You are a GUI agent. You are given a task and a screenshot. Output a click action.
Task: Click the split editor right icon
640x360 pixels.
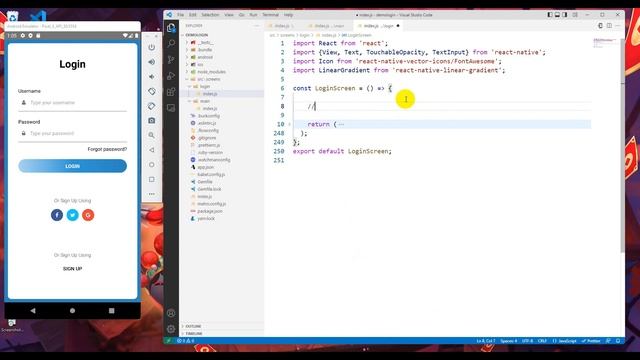609,26
